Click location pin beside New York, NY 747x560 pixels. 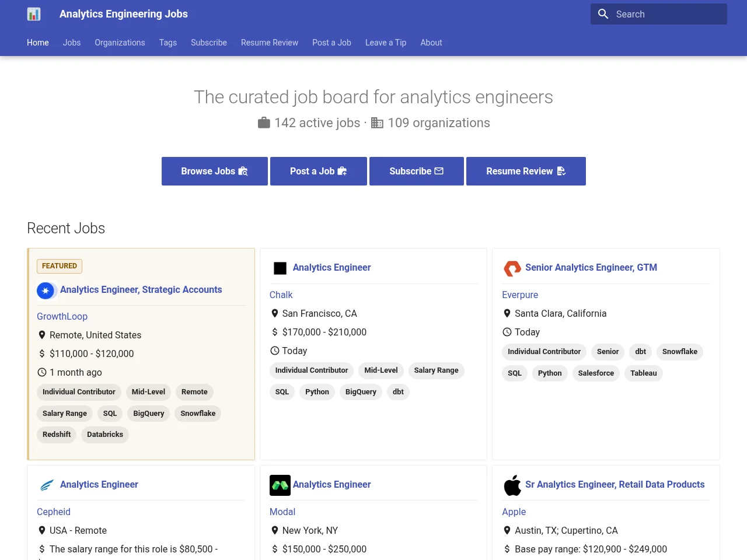[x=275, y=530]
